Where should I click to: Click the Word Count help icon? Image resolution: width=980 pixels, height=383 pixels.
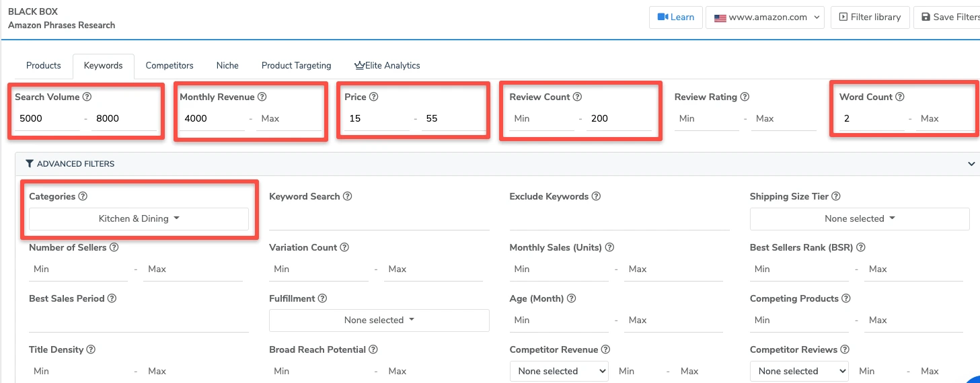point(900,97)
